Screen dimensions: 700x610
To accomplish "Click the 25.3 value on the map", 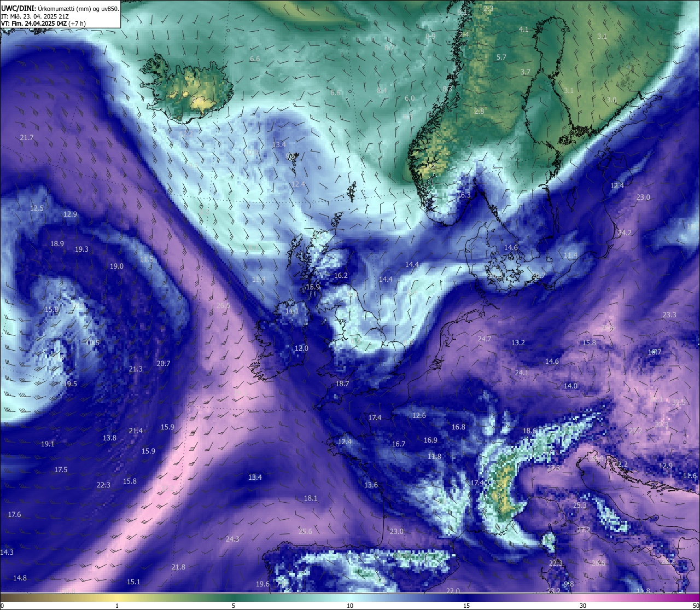I will [x=580, y=506].
